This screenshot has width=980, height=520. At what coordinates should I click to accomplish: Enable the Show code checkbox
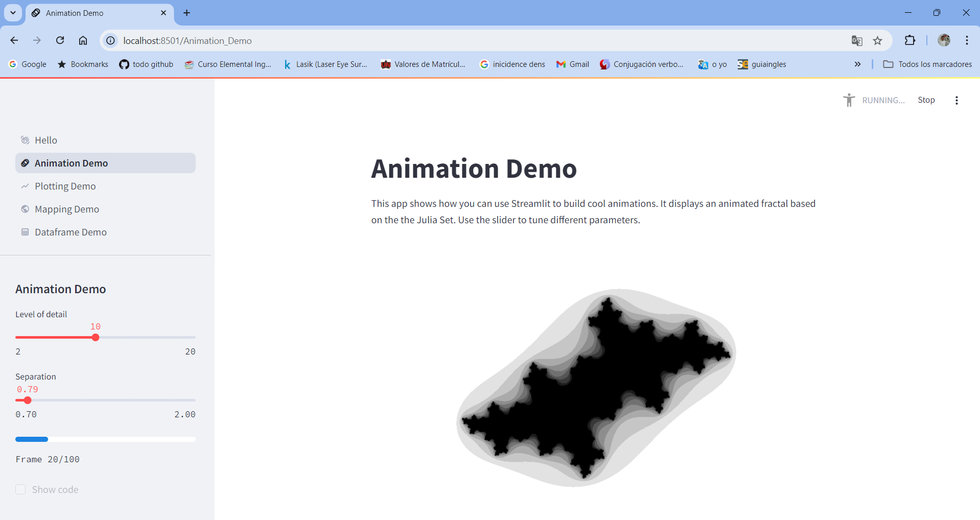click(20, 489)
